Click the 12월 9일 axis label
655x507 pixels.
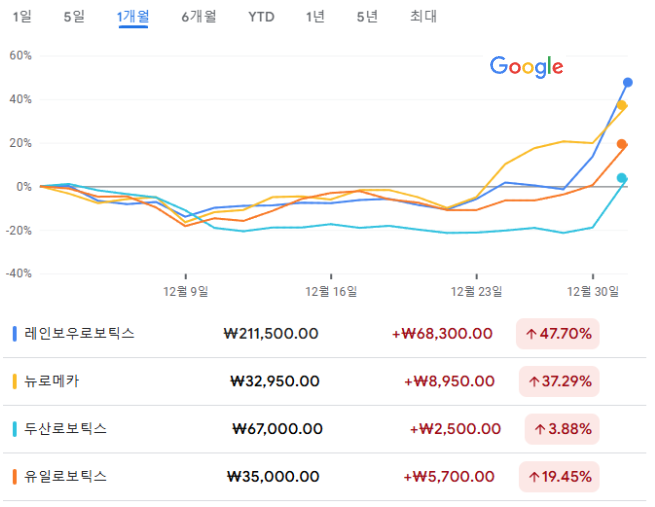[185, 291]
